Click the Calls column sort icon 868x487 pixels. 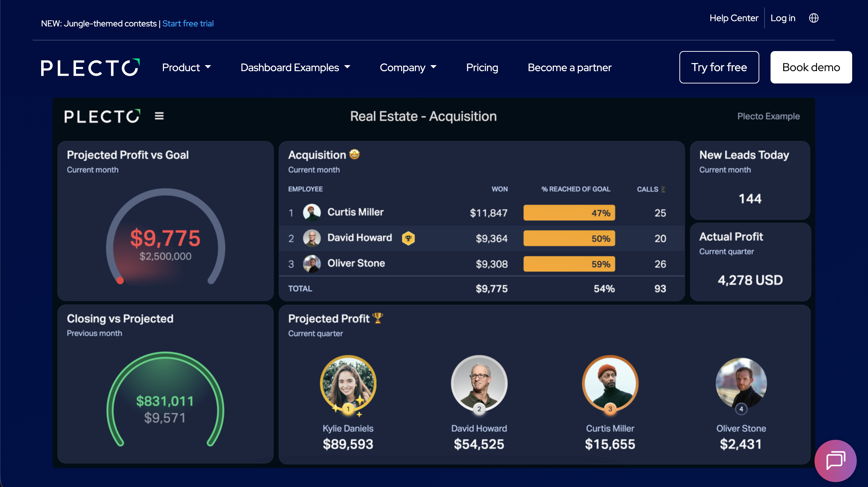(x=663, y=189)
